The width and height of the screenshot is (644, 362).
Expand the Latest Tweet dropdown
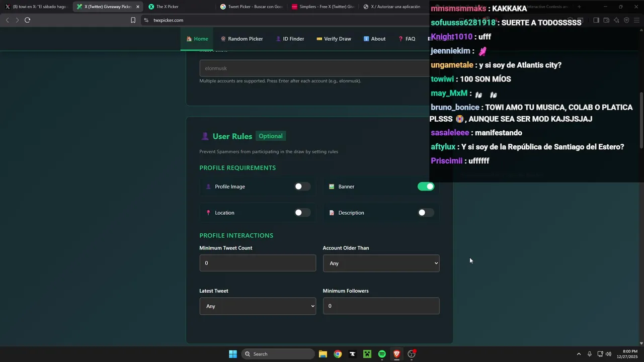coord(258,306)
